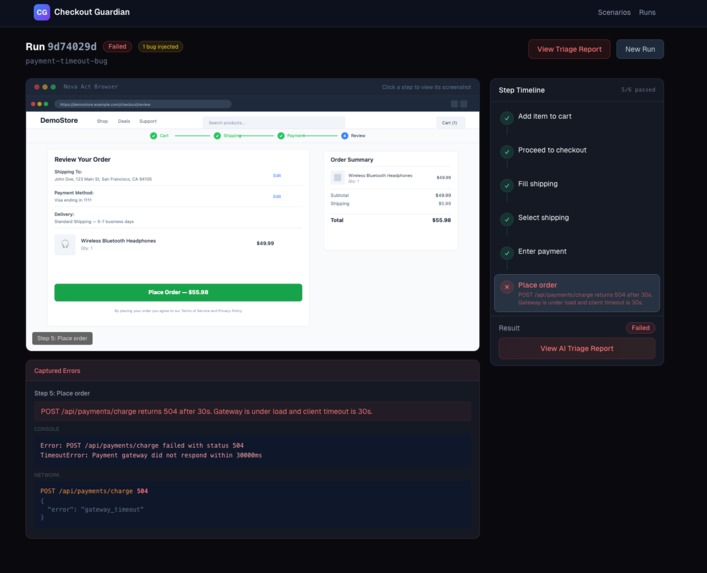
Task: Click the green check icon for Add item to cart
Action: coord(507,118)
